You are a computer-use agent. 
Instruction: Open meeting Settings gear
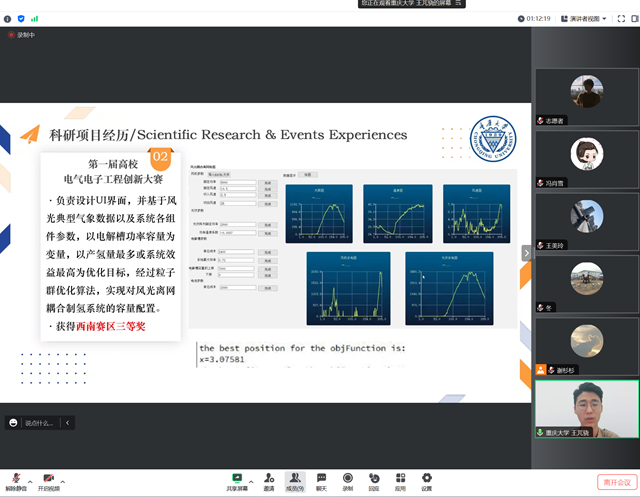click(x=426, y=479)
